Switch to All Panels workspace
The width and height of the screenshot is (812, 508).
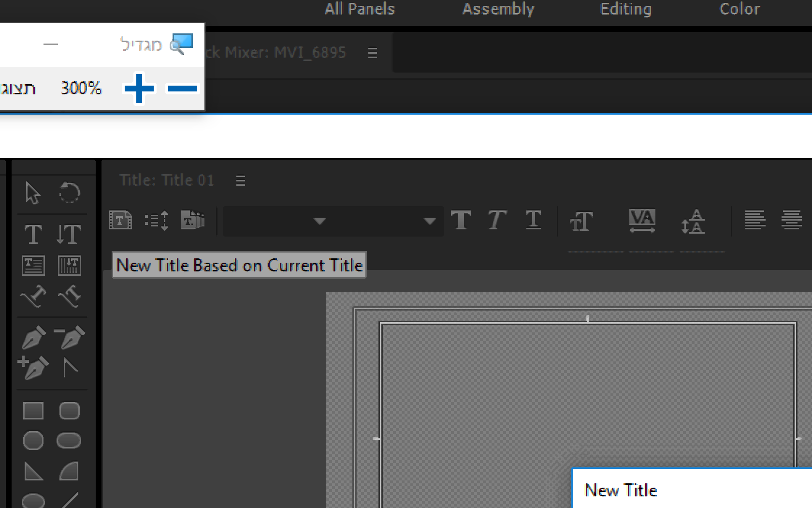click(360, 9)
